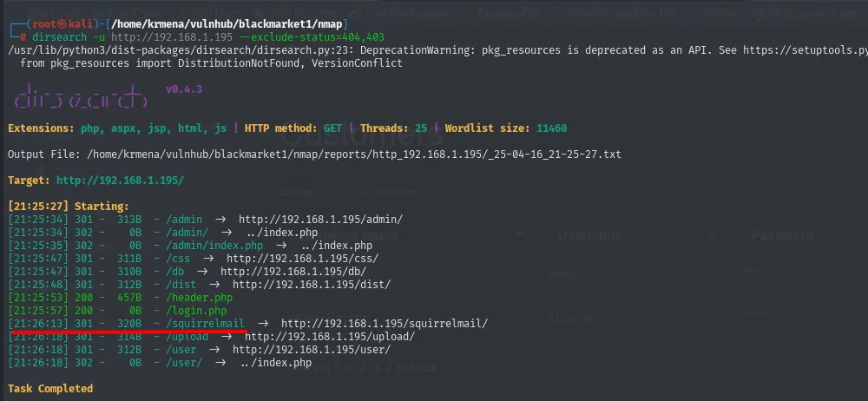Click the /admin/index.php result path

(214, 246)
